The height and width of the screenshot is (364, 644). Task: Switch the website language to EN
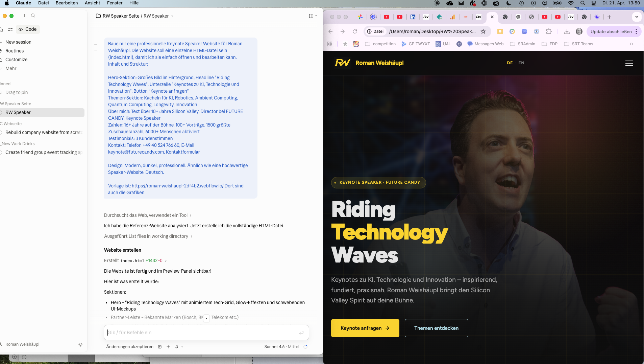521,63
